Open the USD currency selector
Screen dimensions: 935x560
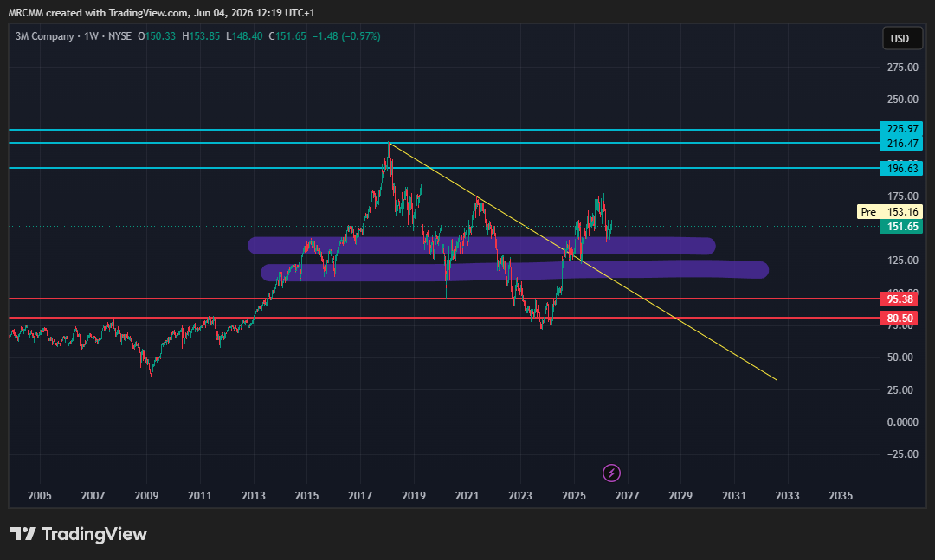click(x=901, y=39)
